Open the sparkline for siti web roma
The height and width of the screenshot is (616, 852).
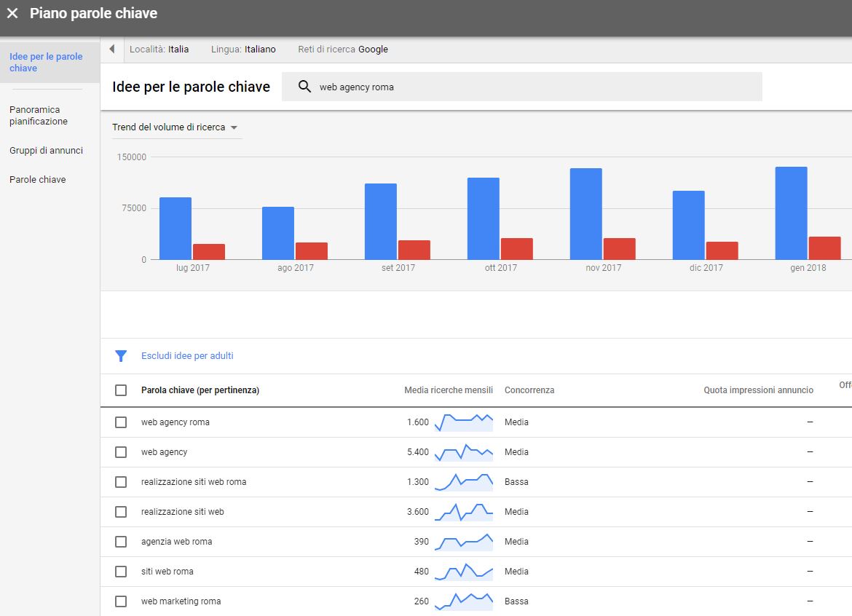tap(463, 572)
